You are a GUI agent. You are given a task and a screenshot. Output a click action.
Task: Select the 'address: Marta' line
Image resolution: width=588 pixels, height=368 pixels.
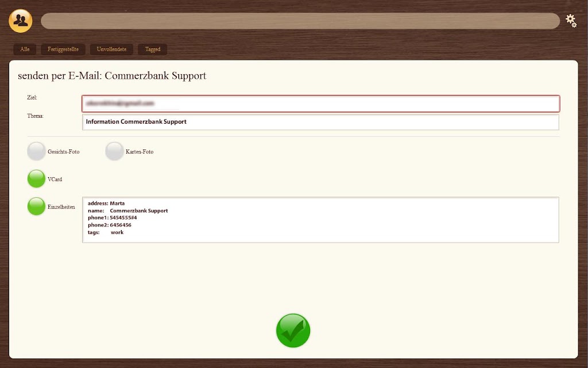(106, 203)
